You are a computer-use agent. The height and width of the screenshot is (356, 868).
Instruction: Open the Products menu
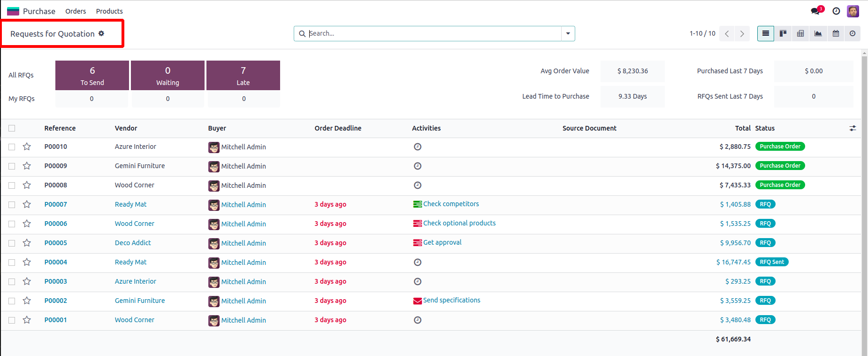[x=109, y=11]
